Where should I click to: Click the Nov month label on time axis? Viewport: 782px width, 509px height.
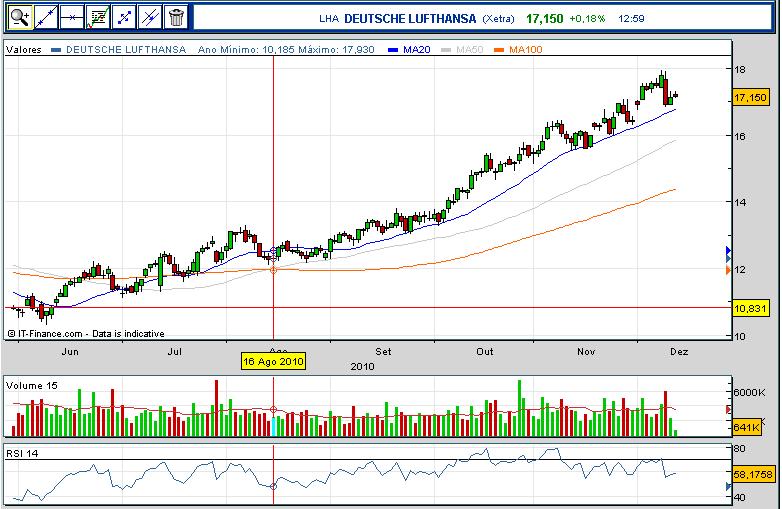pos(586,351)
